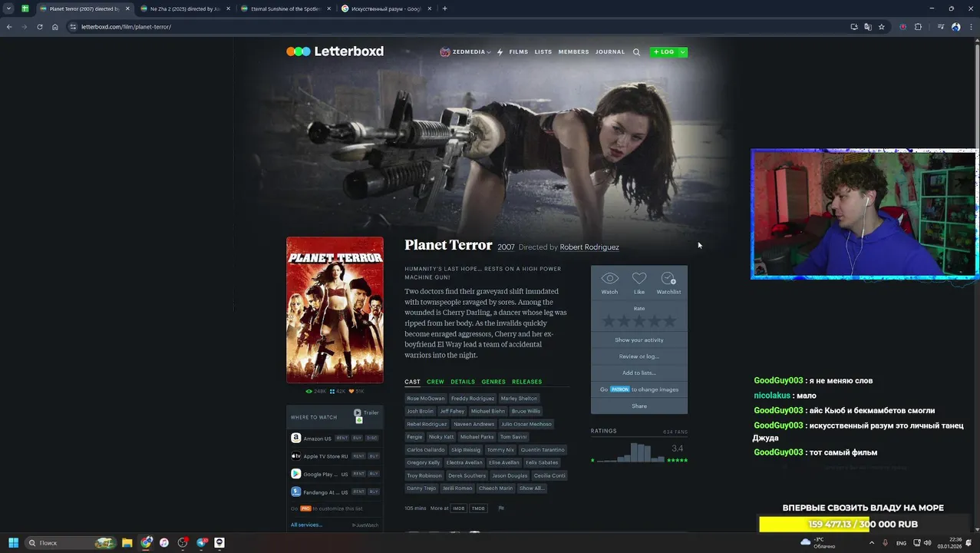Switch to the DETAILS tab

tap(463, 382)
